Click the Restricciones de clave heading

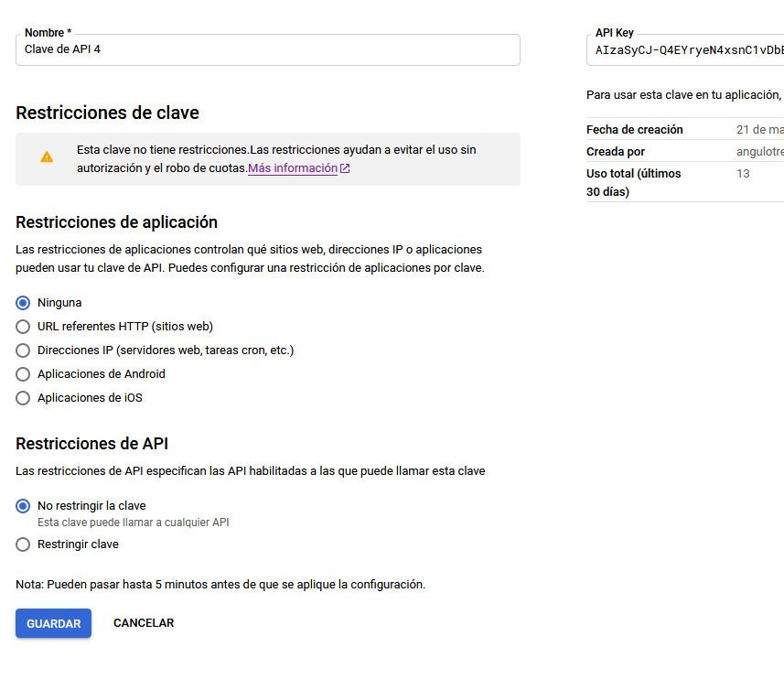[x=108, y=113]
